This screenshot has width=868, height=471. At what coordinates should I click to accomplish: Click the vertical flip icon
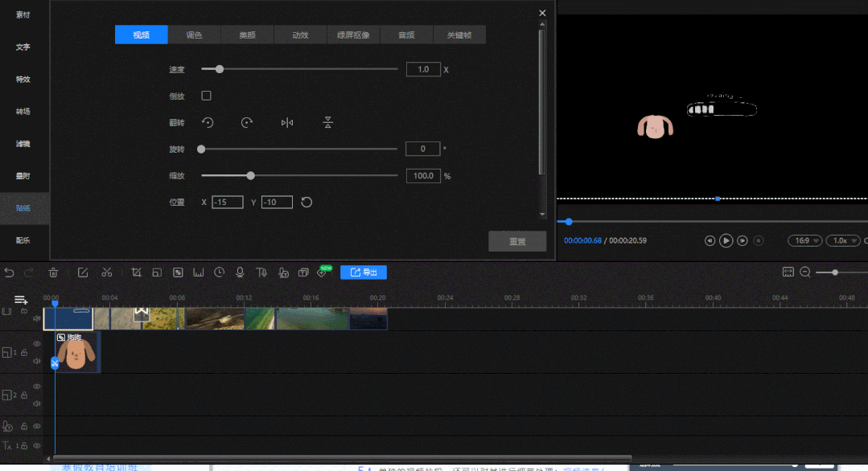point(327,122)
